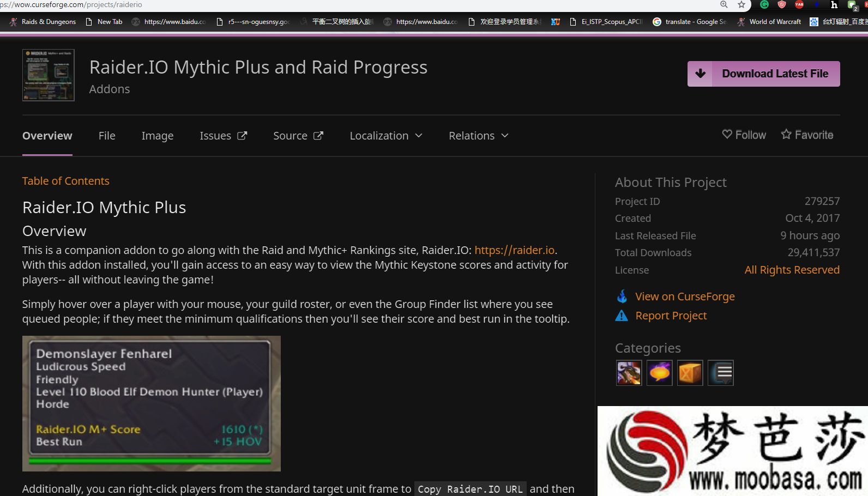Open the black 'h' extension icon

(834, 4)
